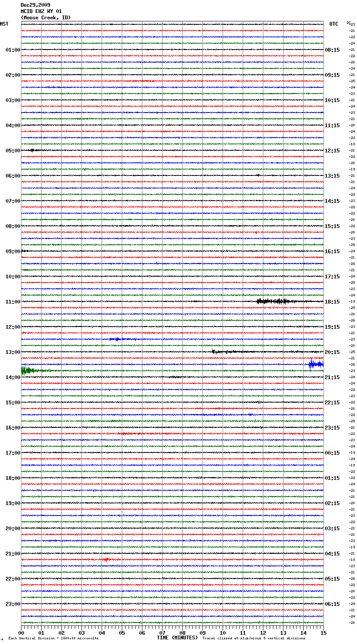Select the 14:00 MST row label

(x=13, y=377)
